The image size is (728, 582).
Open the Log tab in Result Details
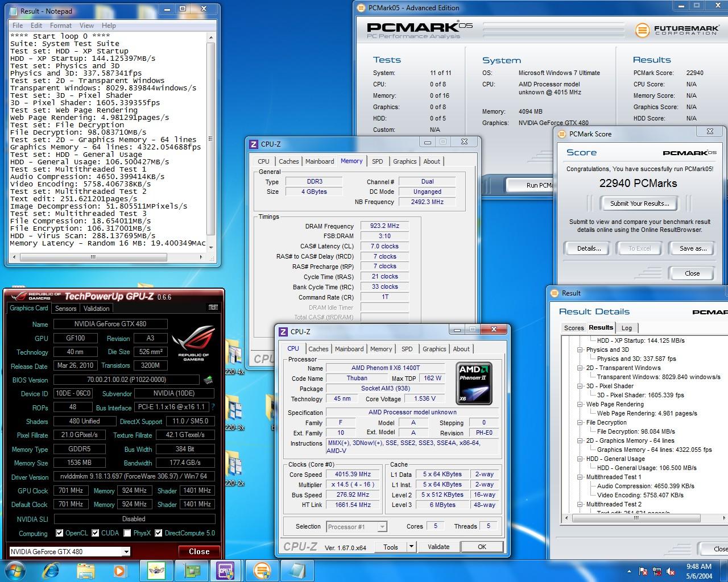tap(627, 328)
